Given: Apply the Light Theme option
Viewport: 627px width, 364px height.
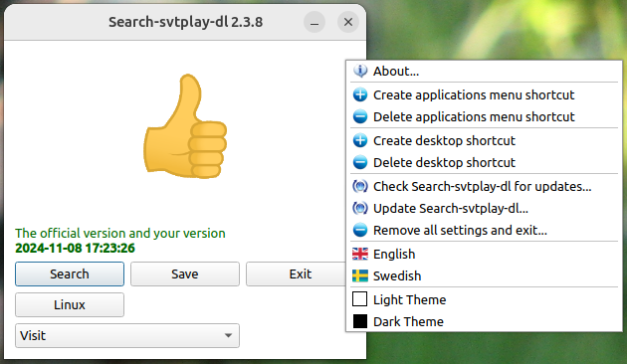Looking at the screenshot, I should tap(484, 299).
